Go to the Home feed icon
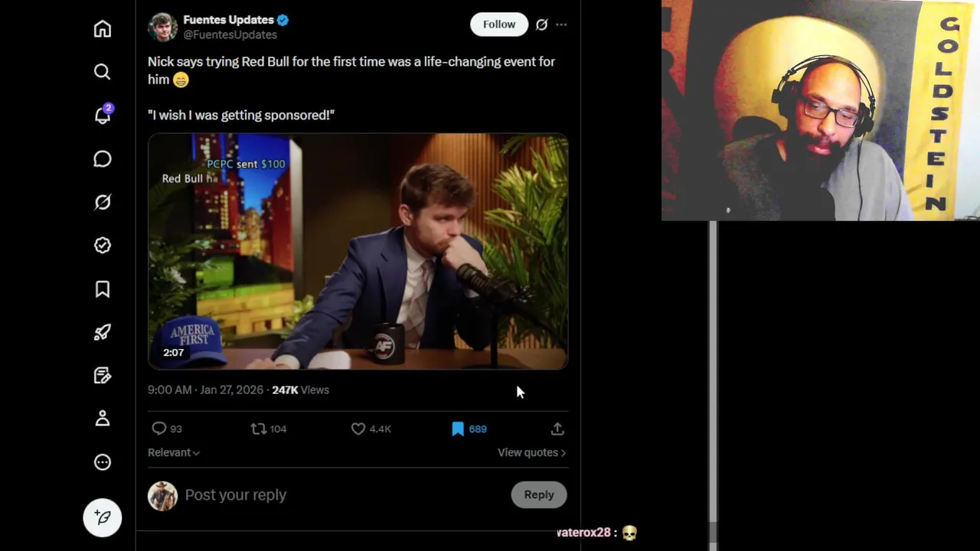The height and width of the screenshot is (551, 980). click(103, 29)
